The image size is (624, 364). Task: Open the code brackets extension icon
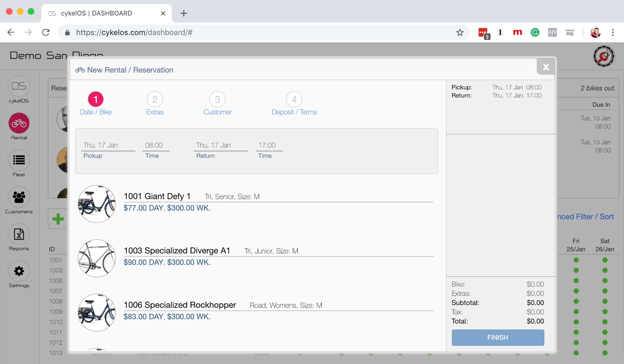[x=552, y=32]
